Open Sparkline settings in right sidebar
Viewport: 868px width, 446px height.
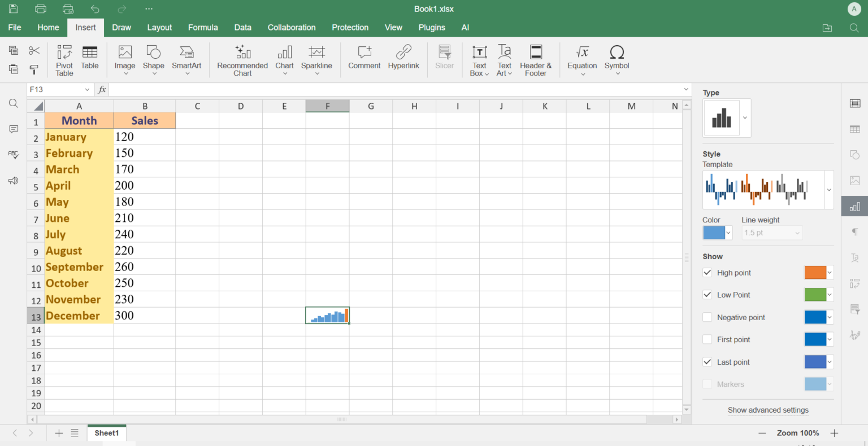click(x=854, y=206)
